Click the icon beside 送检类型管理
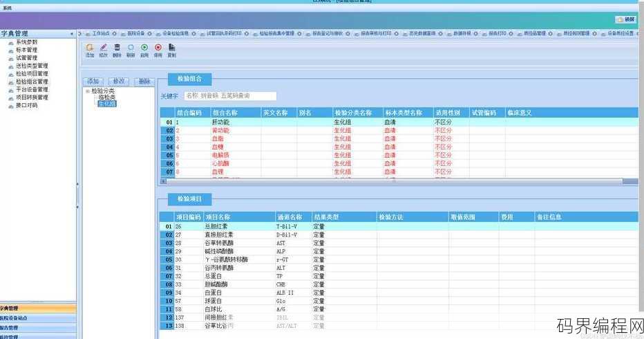 (11, 66)
